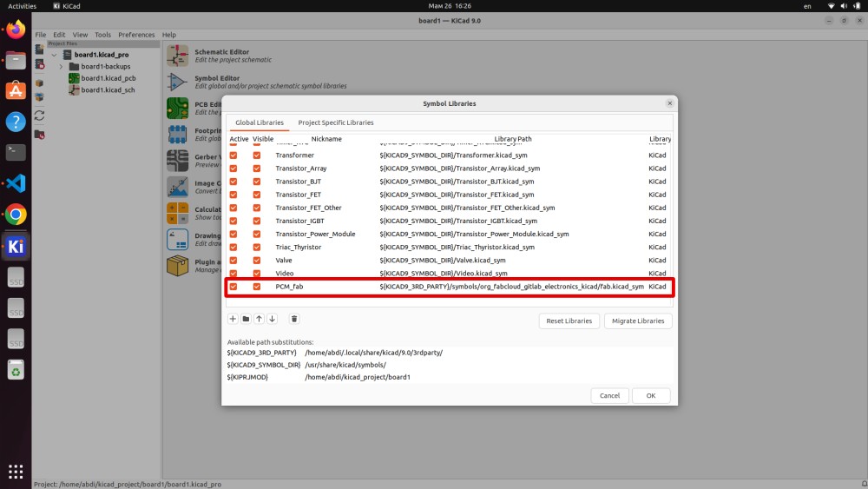Open Trash from the dock
Image resolution: width=868 pixels, height=489 pixels.
pos(16,370)
